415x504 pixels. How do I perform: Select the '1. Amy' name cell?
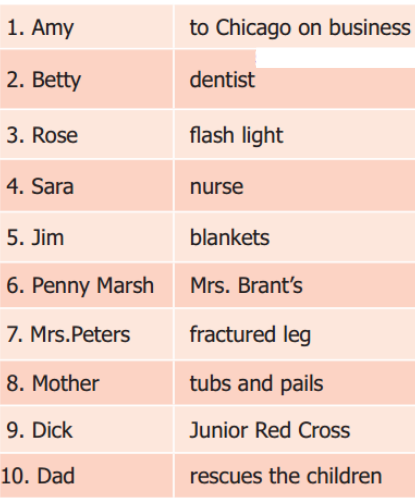pyautogui.click(x=86, y=27)
